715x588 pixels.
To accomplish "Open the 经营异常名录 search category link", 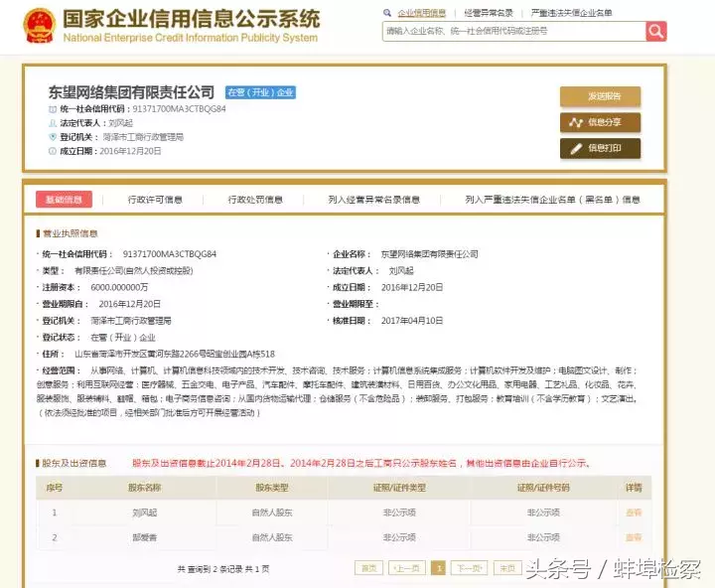I will point(489,13).
